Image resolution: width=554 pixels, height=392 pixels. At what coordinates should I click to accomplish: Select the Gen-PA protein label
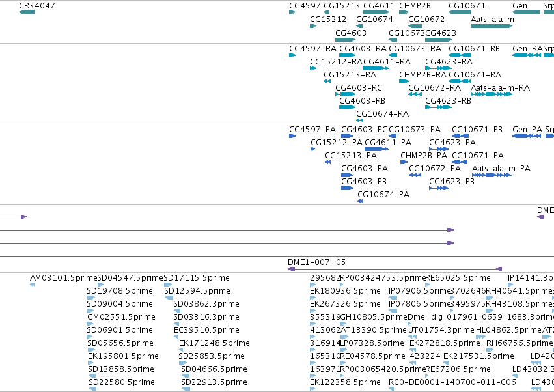click(x=527, y=130)
